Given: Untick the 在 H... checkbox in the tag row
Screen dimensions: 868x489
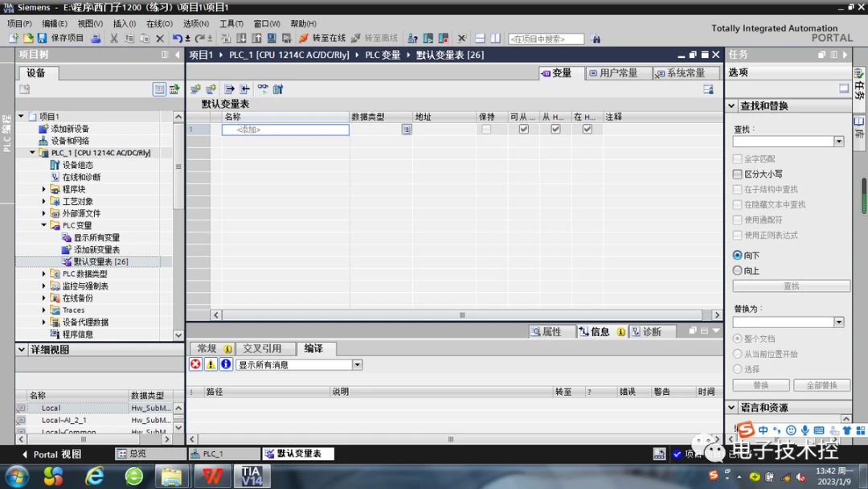Looking at the screenshot, I should pos(588,129).
